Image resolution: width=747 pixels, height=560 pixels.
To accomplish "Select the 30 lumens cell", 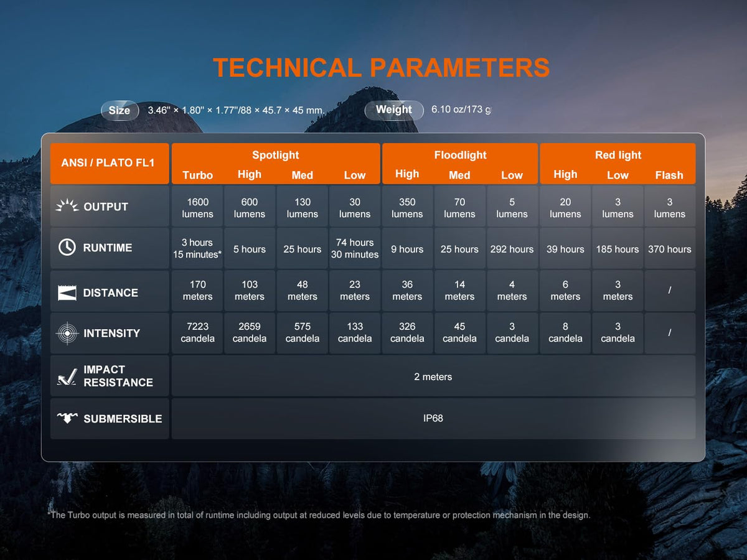I will point(355,208).
